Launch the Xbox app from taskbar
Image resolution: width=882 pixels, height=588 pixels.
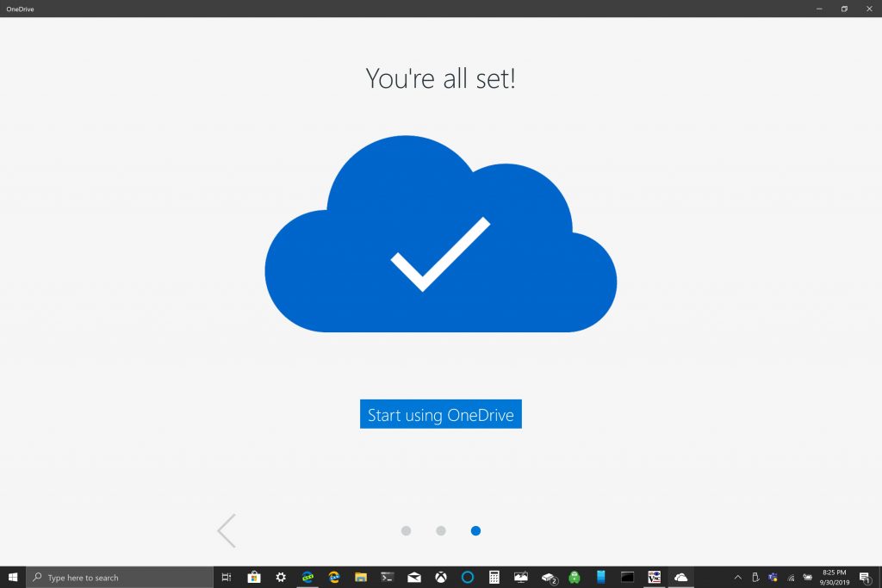441,578
